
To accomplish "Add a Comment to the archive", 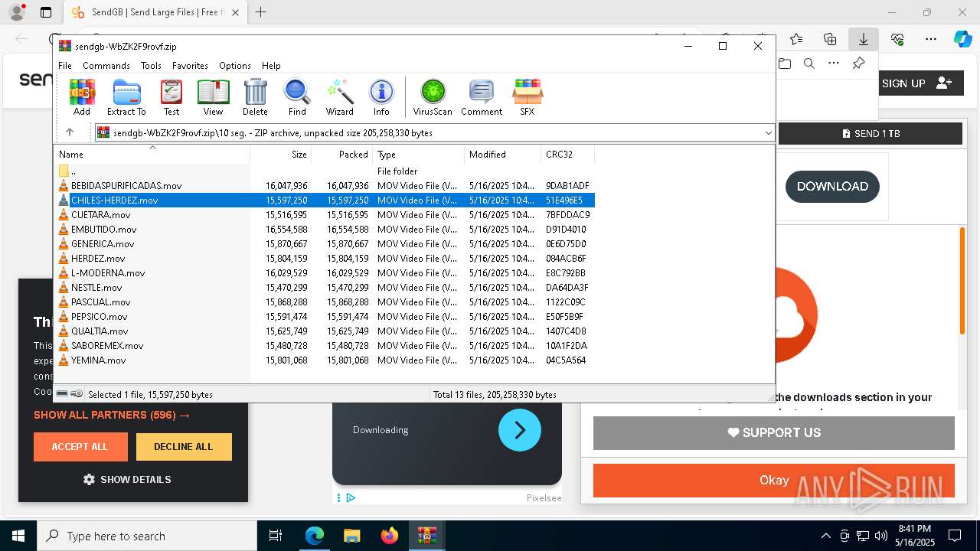I will coord(482,97).
